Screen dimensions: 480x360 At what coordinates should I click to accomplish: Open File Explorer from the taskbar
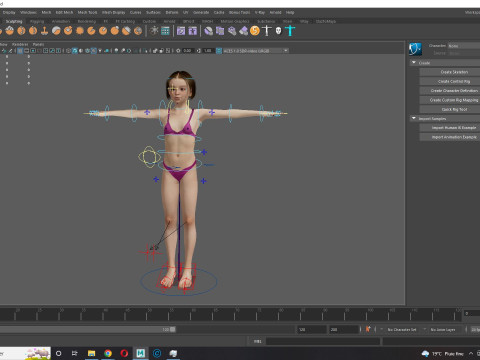pos(91,353)
